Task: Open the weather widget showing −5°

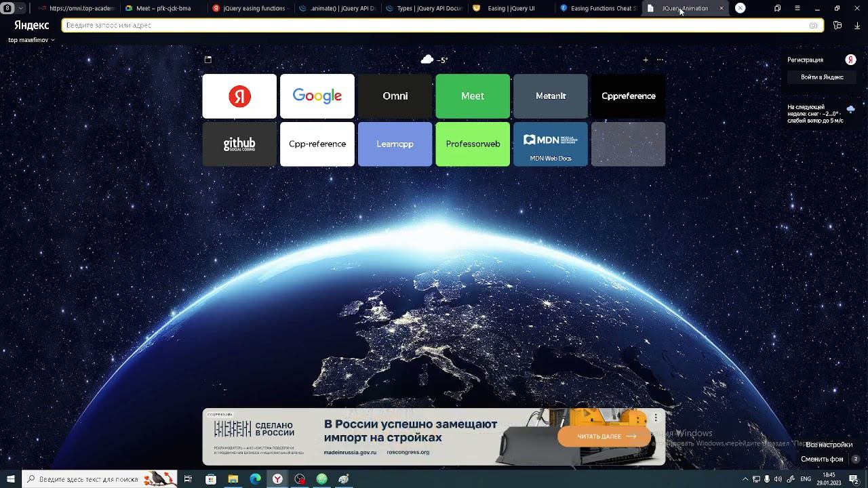Action: 434,60
